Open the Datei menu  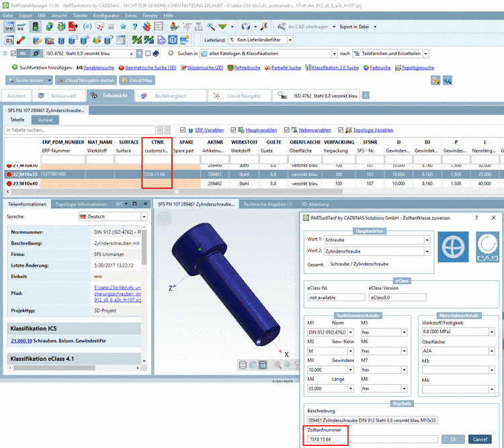pyautogui.click(x=7, y=15)
